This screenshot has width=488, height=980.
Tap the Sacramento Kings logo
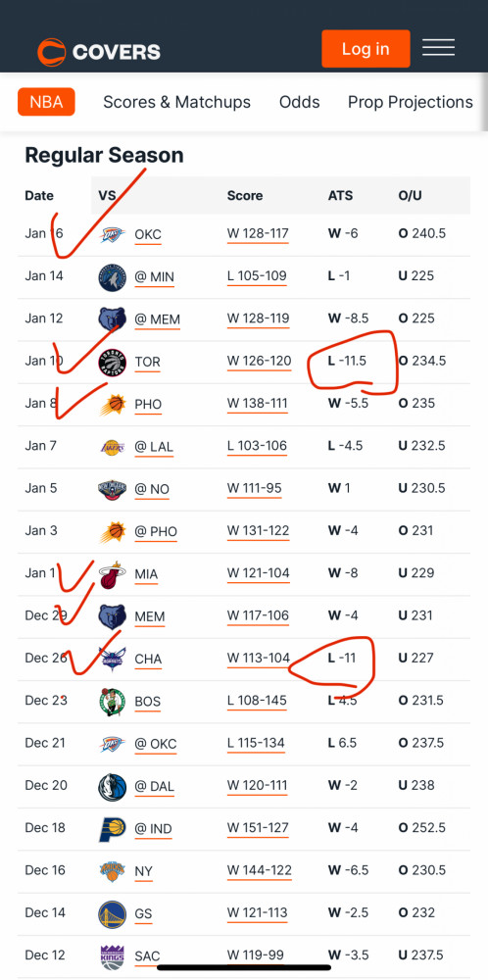(x=113, y=956)
